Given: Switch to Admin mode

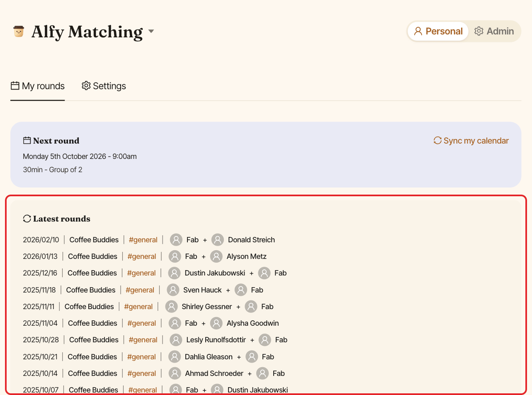Looking at the screenshot, I should 494,31.
